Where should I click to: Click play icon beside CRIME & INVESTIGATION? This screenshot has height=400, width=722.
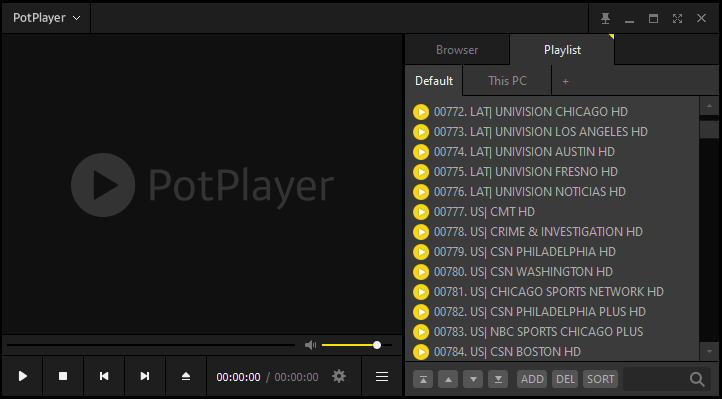(x=421, y=232)
